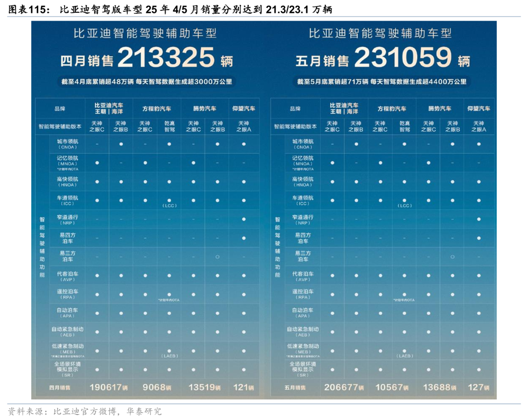
Task: Click 仰望汽车 header in the May table
Action: pos(479,108)
